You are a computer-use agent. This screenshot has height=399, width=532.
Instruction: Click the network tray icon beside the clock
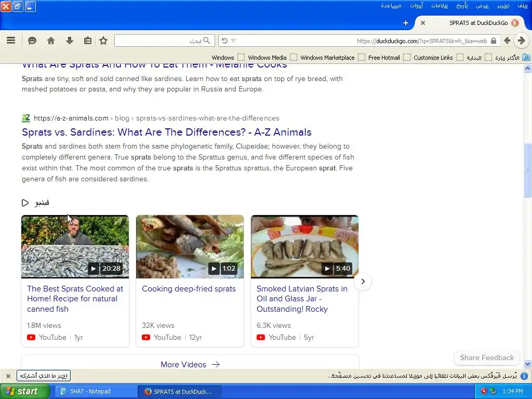click(x=494, y=391)
